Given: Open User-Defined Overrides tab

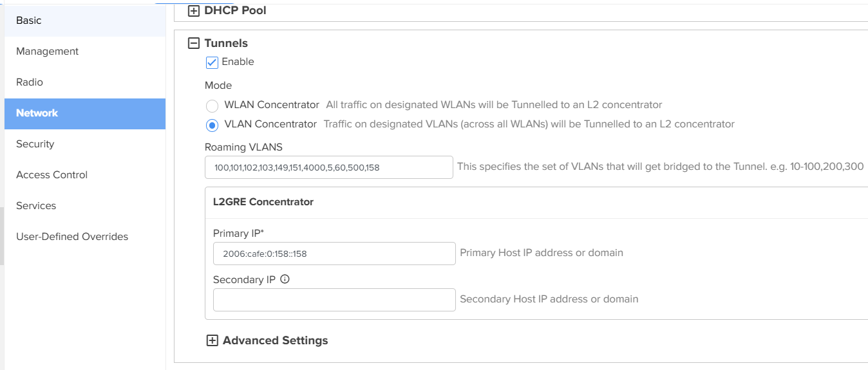Looking at the screenshot, I should pyautogui.click(x=72, y=237).
